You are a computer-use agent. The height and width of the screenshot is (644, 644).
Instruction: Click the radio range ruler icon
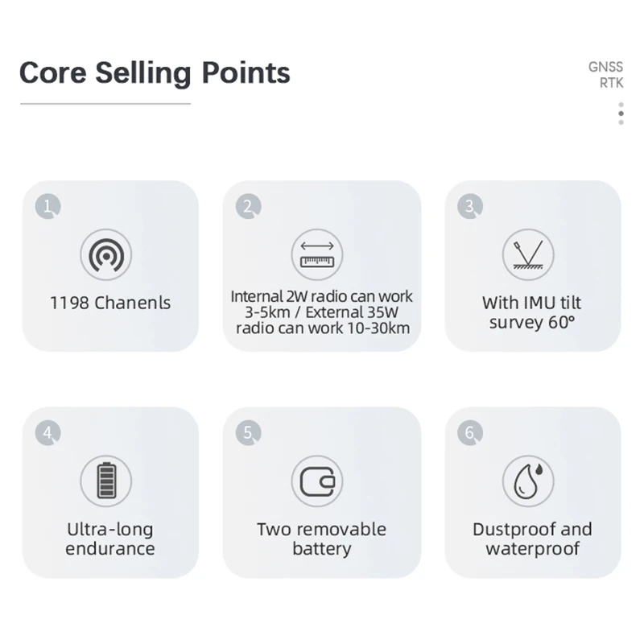tap(316, 255)
